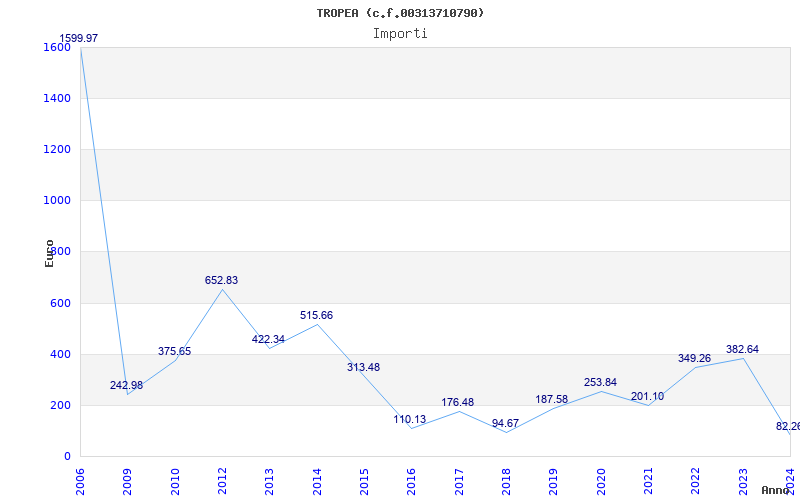Click the 2023 x-axis year label

pos(742,479)
